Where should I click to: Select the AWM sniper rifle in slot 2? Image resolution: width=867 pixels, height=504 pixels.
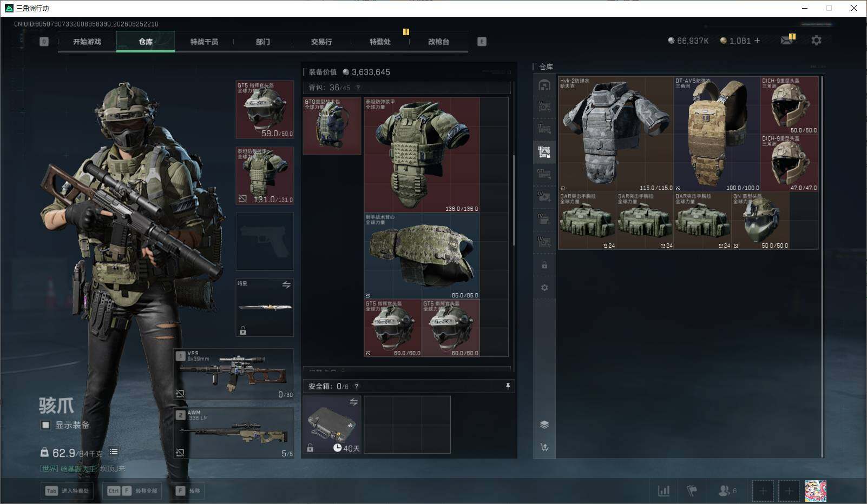pyautogui.click(x=234, y=433)
